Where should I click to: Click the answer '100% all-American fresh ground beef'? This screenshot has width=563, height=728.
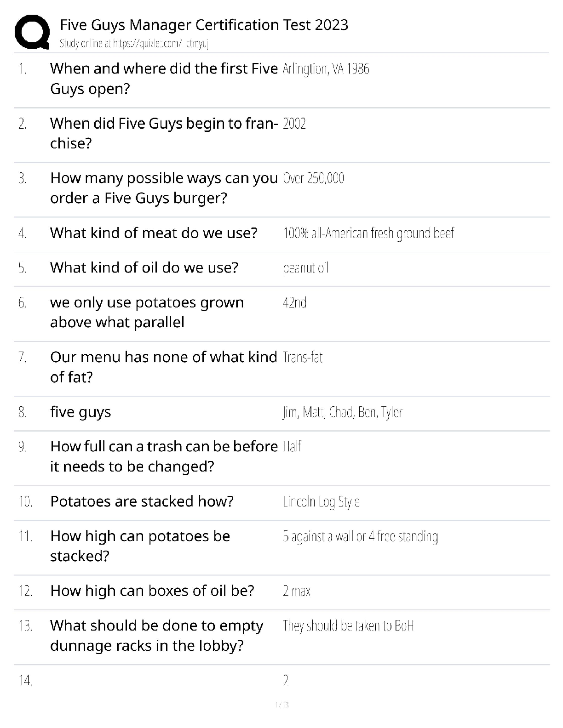pyautogui.click(x=368, y=233)
